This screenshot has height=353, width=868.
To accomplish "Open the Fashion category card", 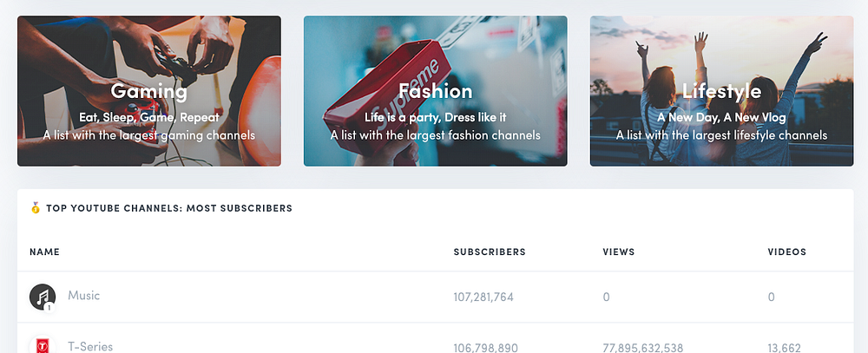I will pyautogui.click(x=435, y=91).
